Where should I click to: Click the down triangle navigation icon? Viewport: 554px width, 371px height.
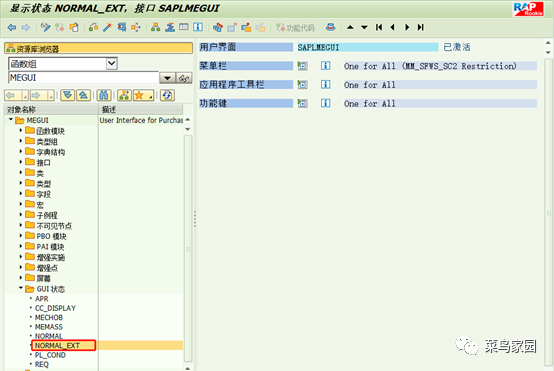click(364, 27)
